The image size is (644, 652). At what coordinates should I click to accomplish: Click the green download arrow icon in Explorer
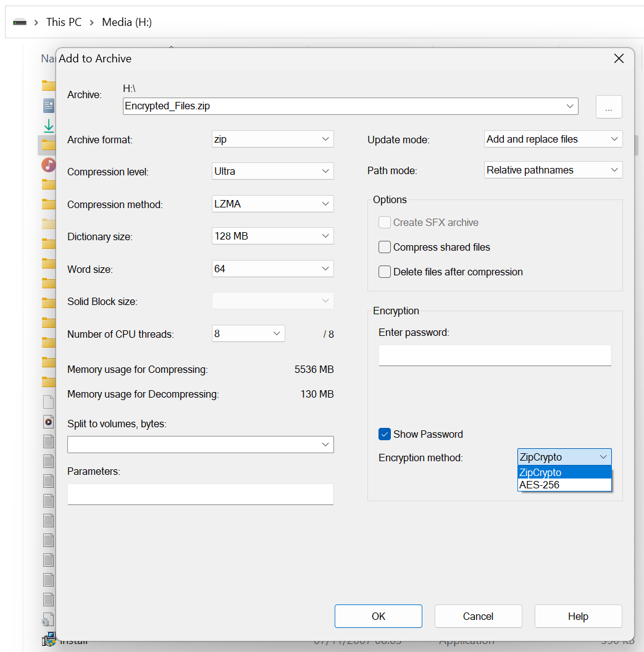pos(49,125)
